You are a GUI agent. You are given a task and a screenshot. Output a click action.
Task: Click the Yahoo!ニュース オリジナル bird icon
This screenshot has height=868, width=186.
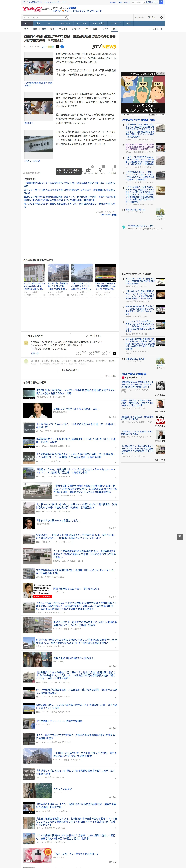pyautogui.click(x=124, y=227)
